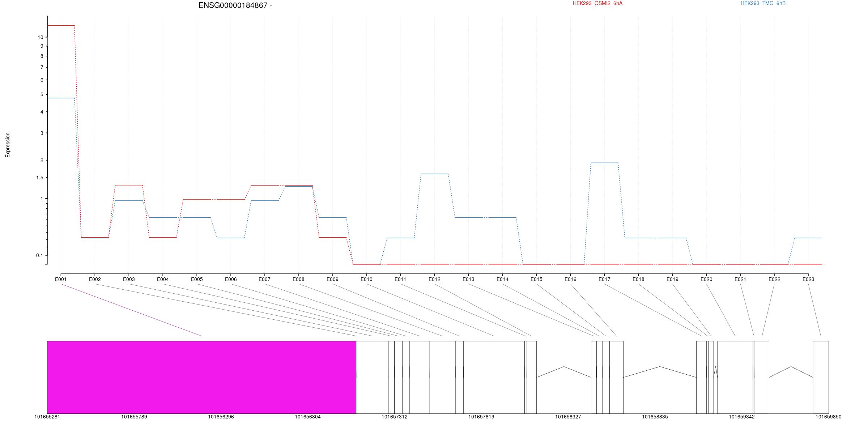Select the HEK293_TMG_6hB legend label
The height and width of the screenshot is (434, 868).
(763, 3)
